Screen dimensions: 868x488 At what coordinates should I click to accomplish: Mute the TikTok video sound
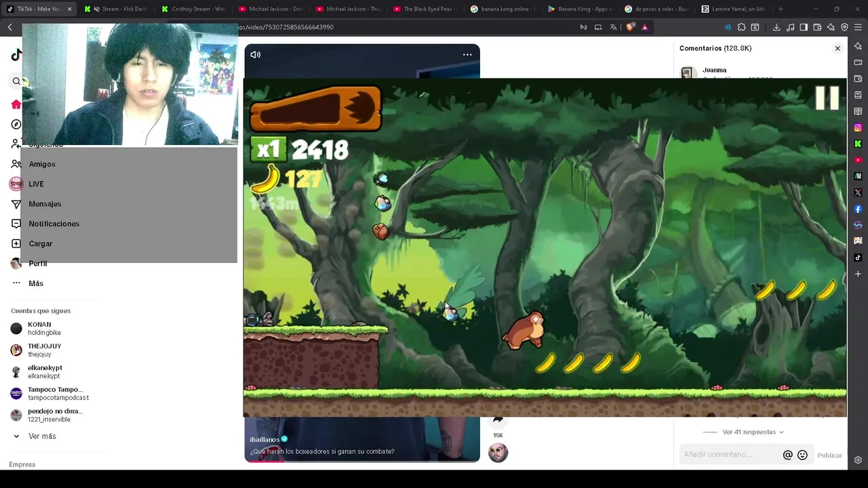[255, 54]
